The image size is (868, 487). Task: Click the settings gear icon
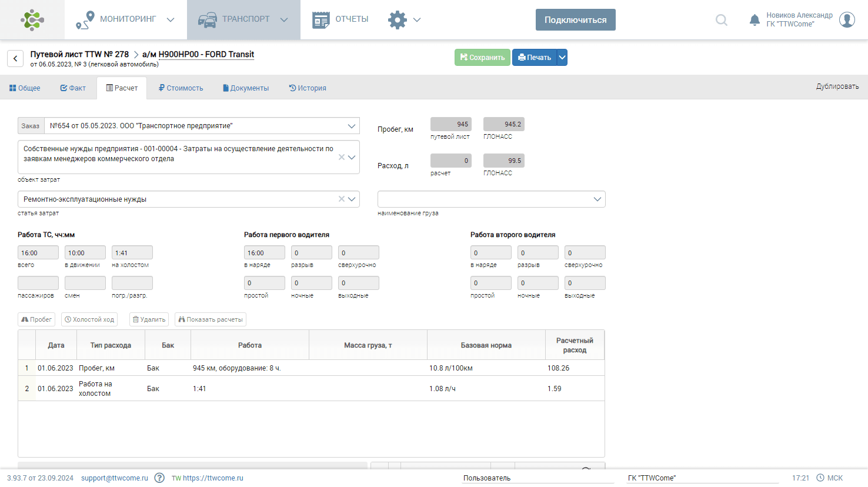398,19
